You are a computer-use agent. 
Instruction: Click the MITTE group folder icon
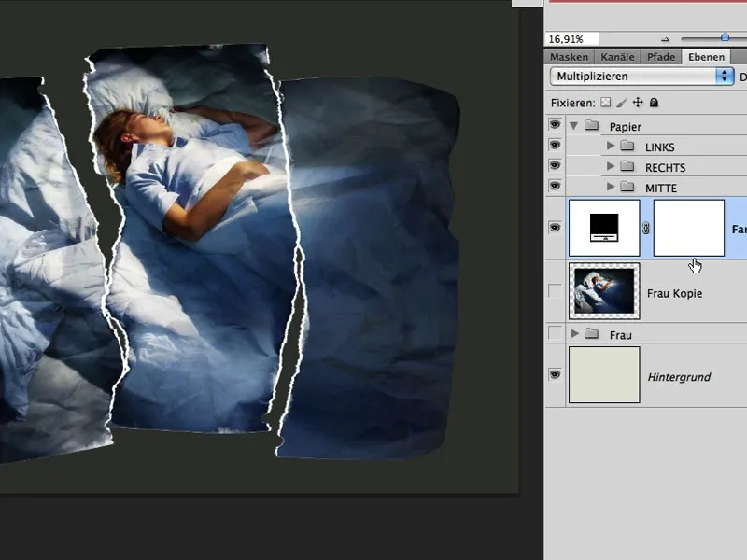coord(627,188)
